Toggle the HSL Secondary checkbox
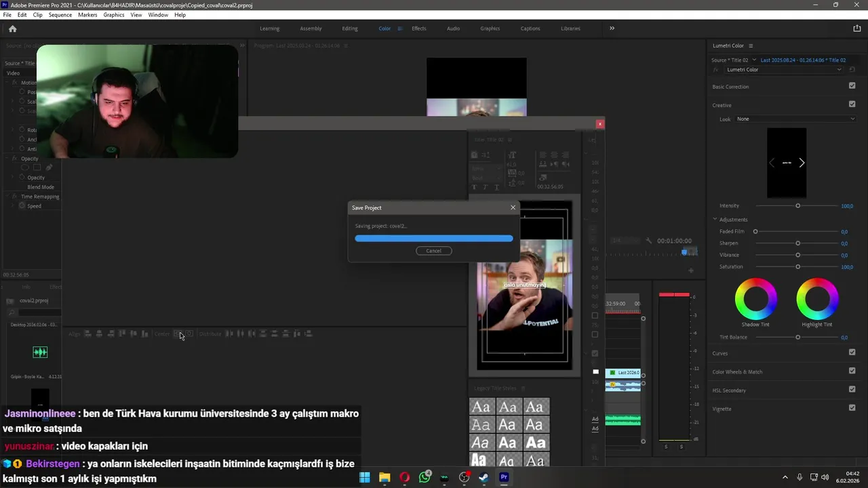The image size is (868, 488). click(852, 390)
